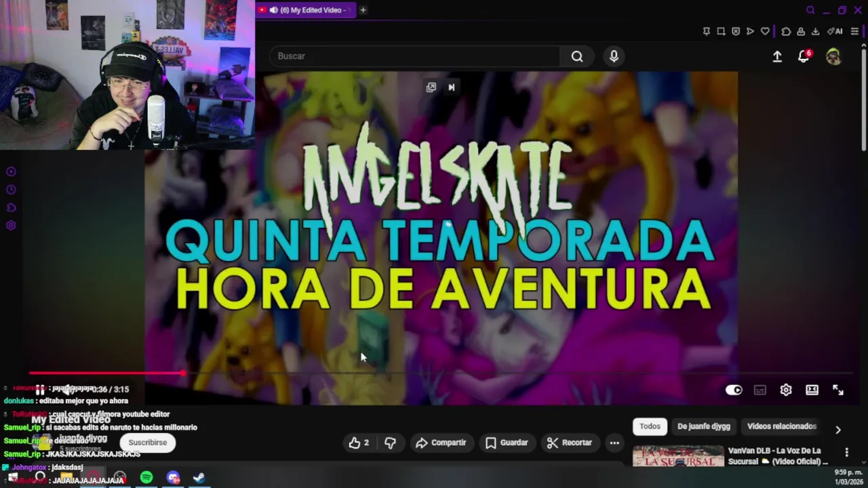The width and height of the screenshot is (868, 488).
Task: Dislike the video with thumbs down
Action: (390, 443)
